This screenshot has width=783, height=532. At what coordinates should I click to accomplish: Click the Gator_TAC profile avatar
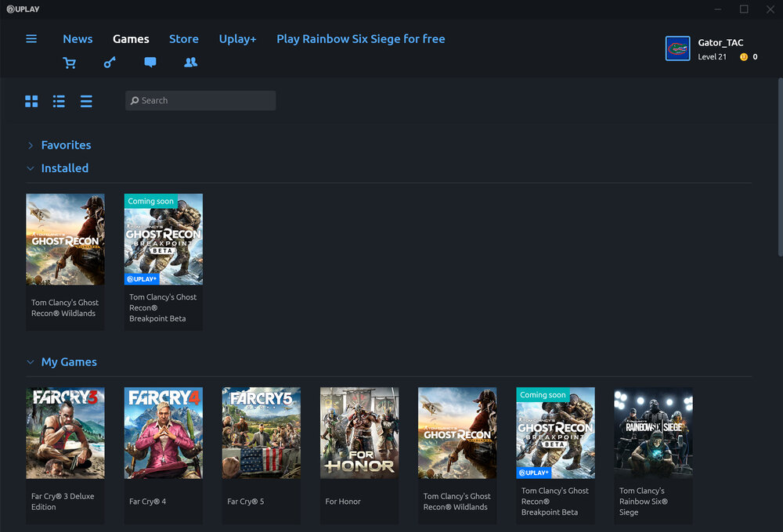pos(677,49)
